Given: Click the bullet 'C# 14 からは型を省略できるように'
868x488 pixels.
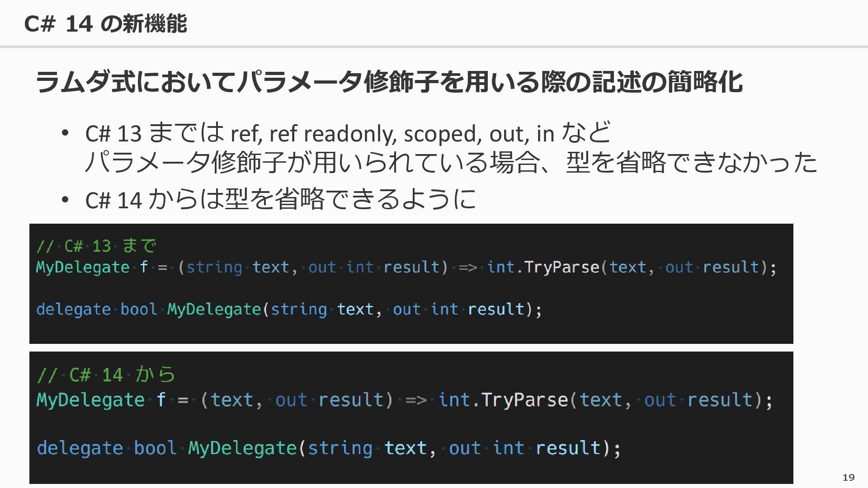Looking at the screenshot, I should (281, 199).
